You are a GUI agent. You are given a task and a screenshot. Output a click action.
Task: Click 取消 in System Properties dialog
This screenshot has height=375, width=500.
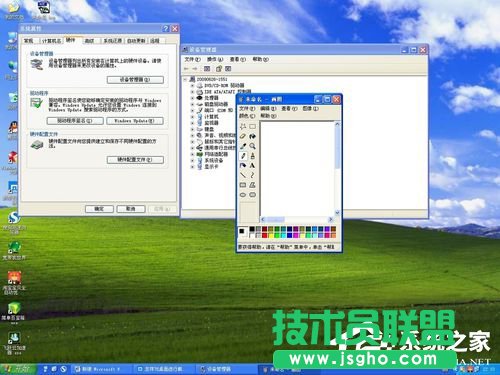pyautogui.click(x=131, y=209)
